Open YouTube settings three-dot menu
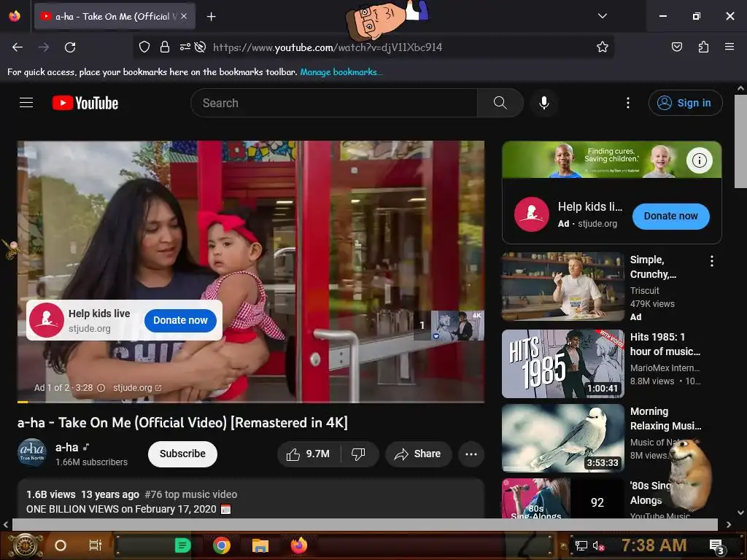747x560 pixels. tap(628, 103)
